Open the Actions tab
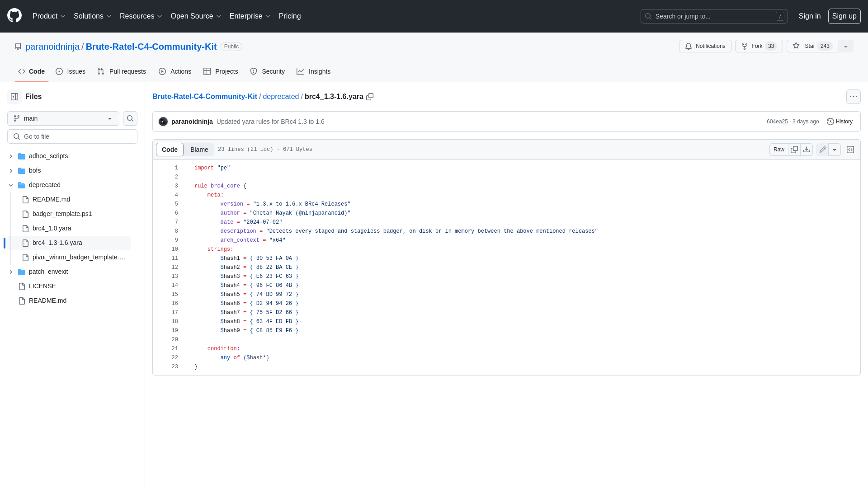Image resolution: width=868 pixels, height=488 pixels. click(x=175, y=71)
